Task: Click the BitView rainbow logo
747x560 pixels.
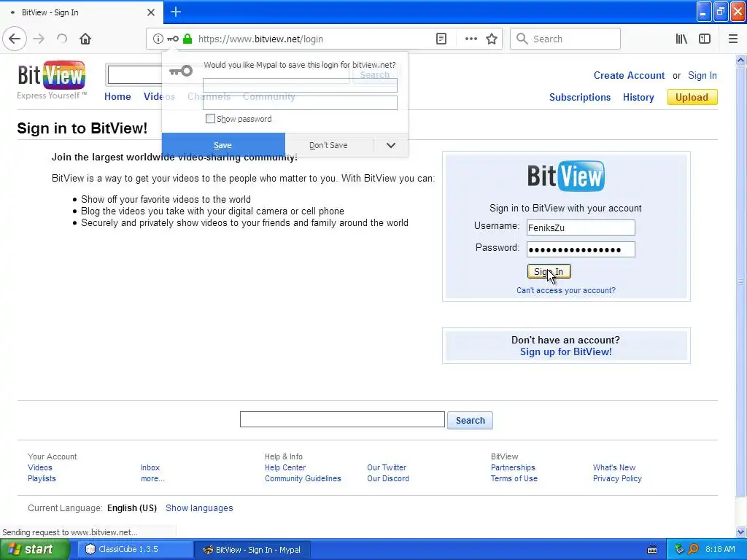Action: pos(52,75)
